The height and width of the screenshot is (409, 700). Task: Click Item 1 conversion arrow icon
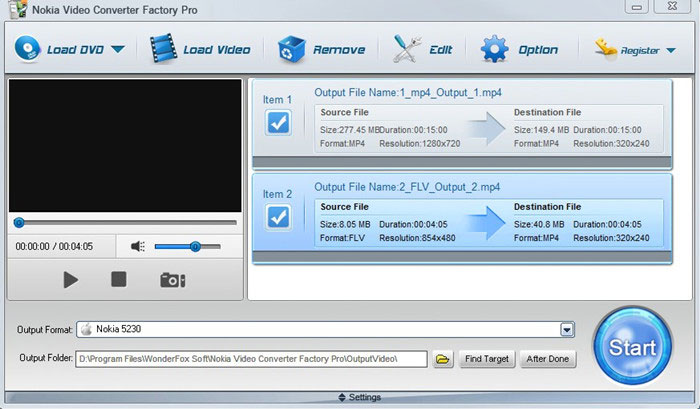click(x=487, y=128)
